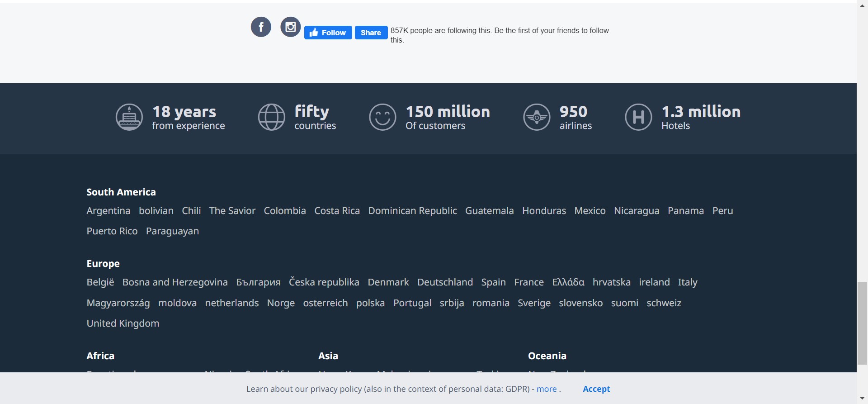Select the Puerto Rico link

tap(112, 231)
